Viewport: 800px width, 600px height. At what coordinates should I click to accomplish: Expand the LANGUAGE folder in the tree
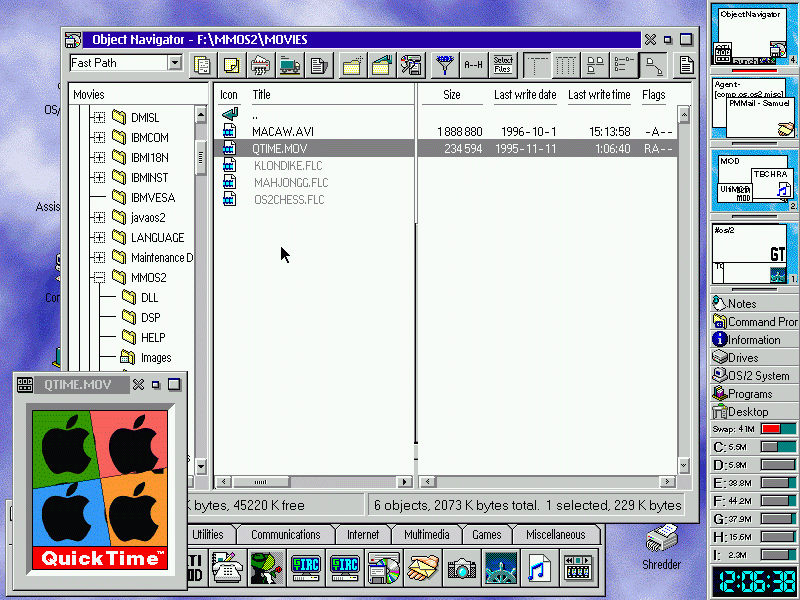point(99,238)
